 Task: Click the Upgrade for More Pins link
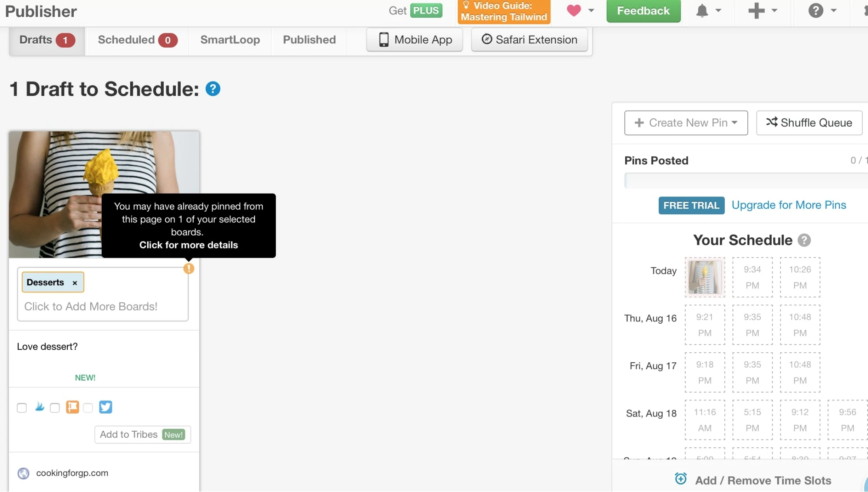coord(789,205)
